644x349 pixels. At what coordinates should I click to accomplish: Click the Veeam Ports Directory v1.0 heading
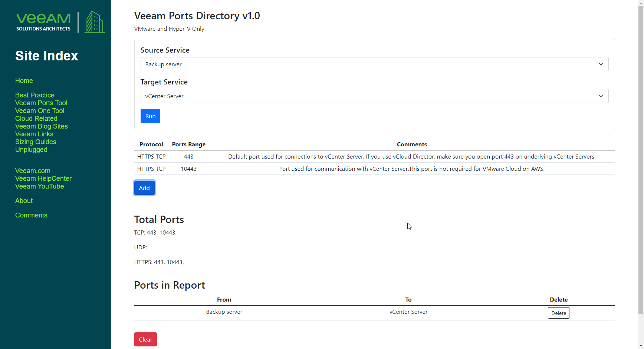click(x=197, y=16)
